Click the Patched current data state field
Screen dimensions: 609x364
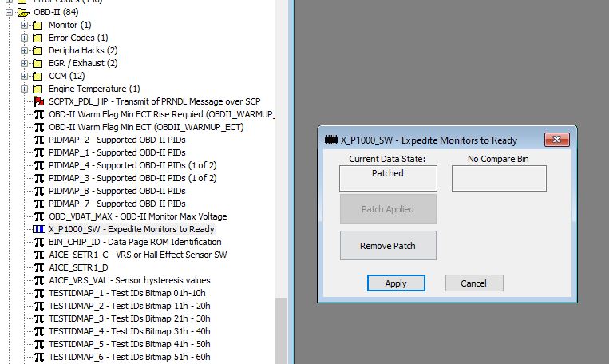pyautogui.click(x=388, y=179)
